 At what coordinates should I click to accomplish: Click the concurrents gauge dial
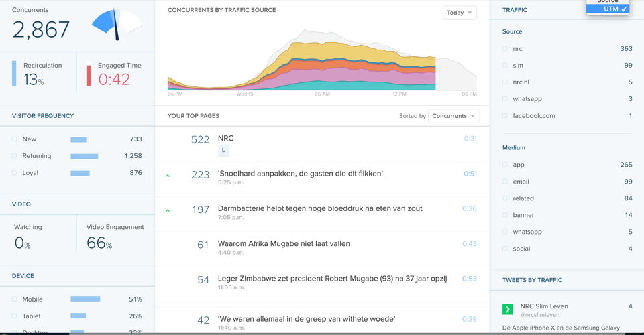pyautogui.click(x=117, y=23)
